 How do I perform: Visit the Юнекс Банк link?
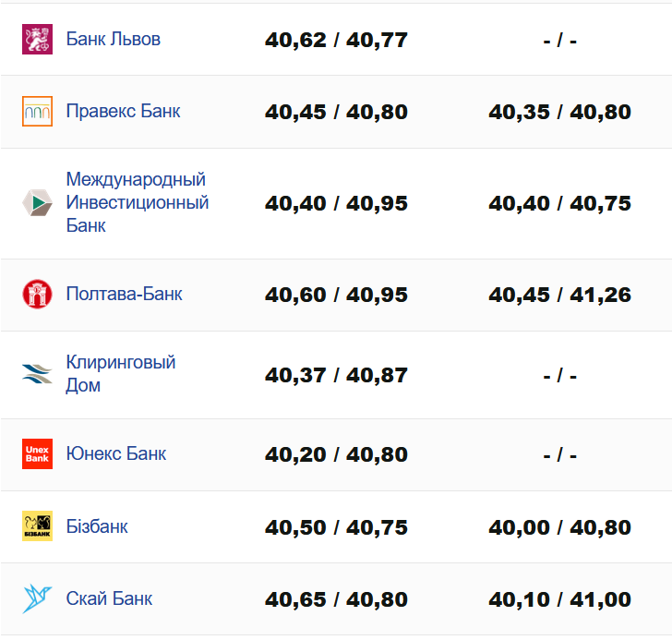(x=116, y=453)
